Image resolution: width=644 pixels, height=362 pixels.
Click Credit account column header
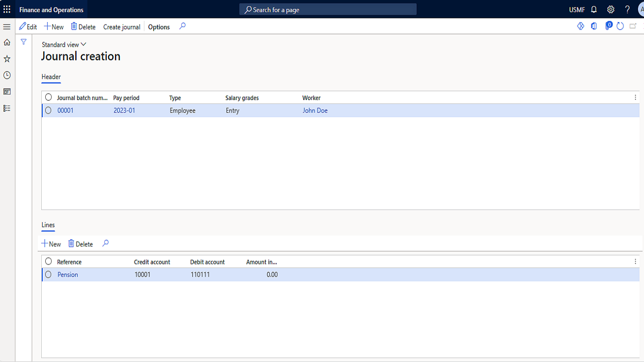(x=152, y=262)
